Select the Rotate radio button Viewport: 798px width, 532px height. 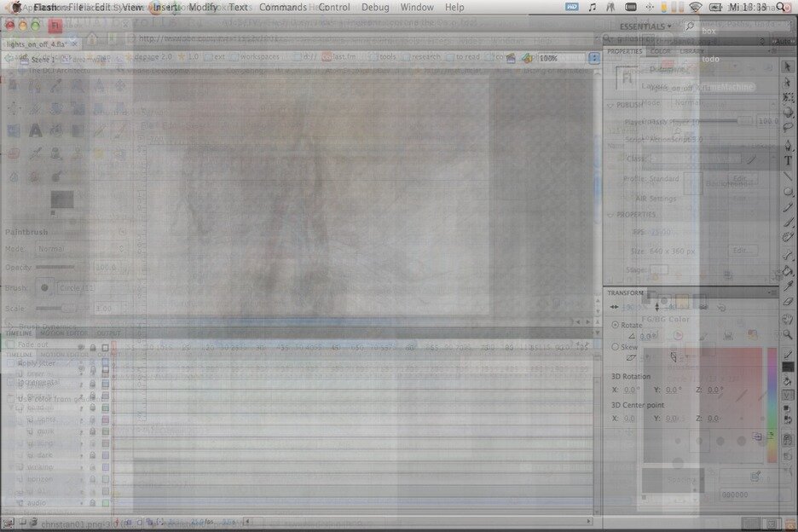click(x=615, y=325)
